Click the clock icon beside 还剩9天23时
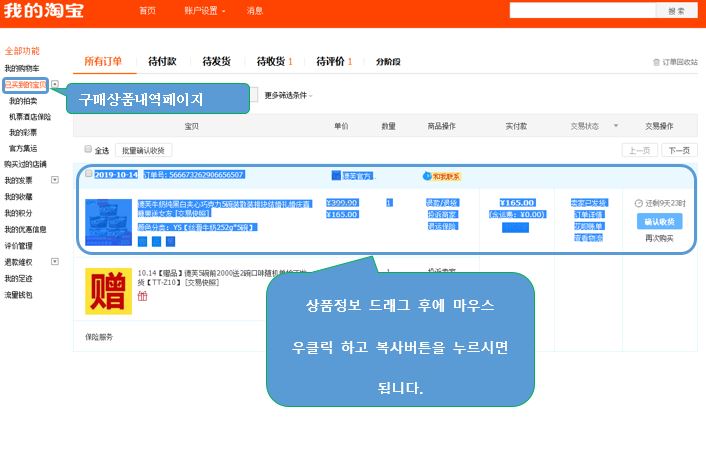This screenshot has width=706, height=459. click(x=638, y=204)
